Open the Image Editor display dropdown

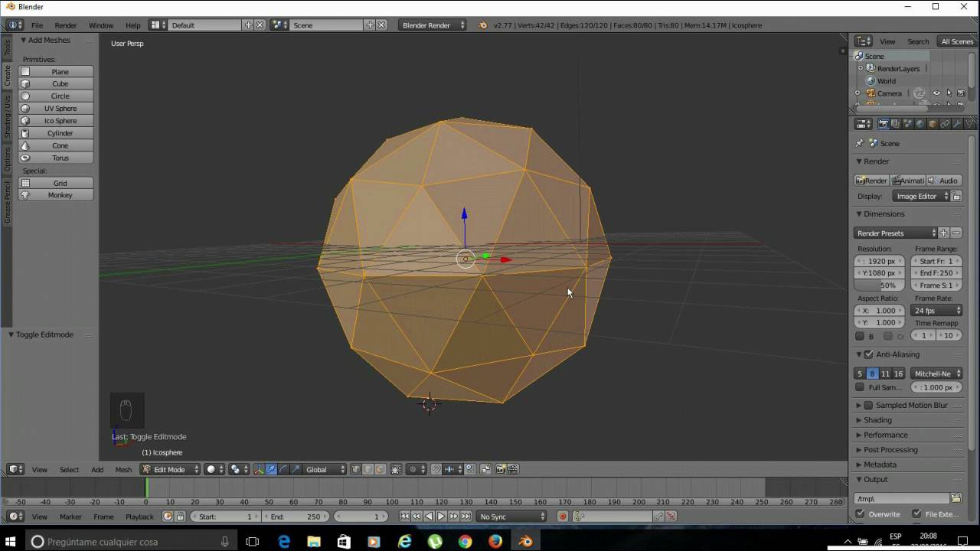[x=921, y=196]
